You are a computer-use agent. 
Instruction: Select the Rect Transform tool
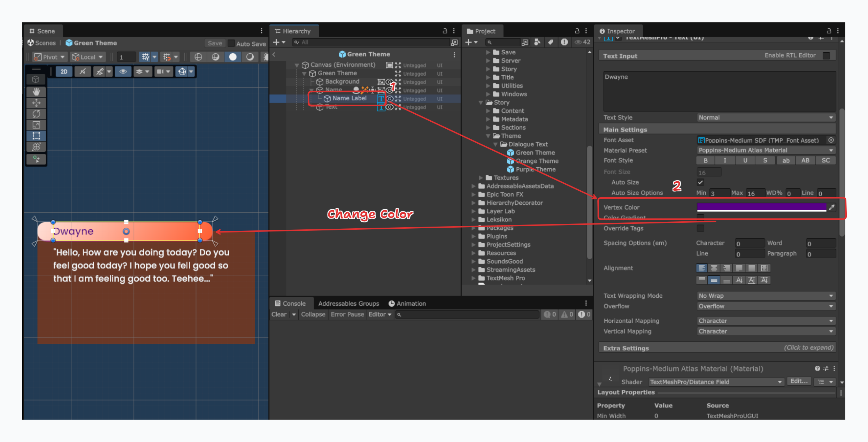pyautogui.click(x=36, y=136)
